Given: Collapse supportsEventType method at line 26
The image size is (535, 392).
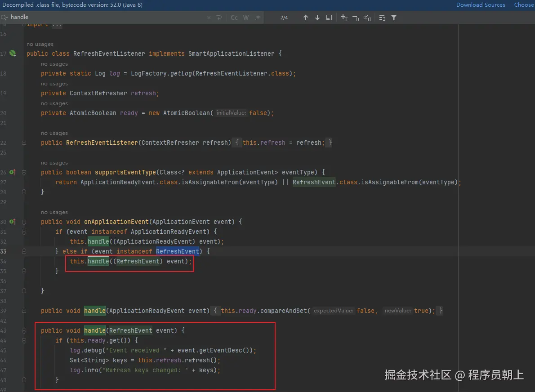Looking at the screenshot, I should [24, 172].
